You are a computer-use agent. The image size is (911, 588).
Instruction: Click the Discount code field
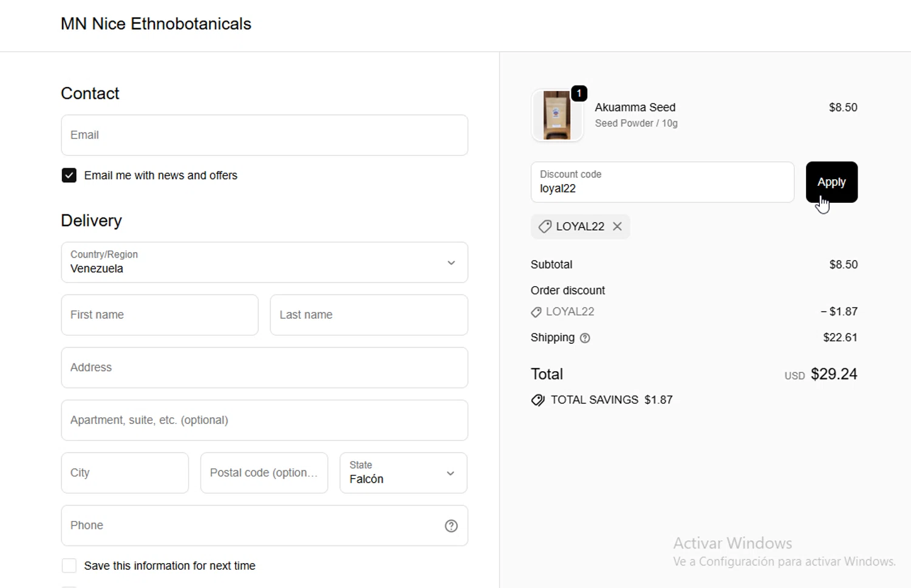click(662, 182)
